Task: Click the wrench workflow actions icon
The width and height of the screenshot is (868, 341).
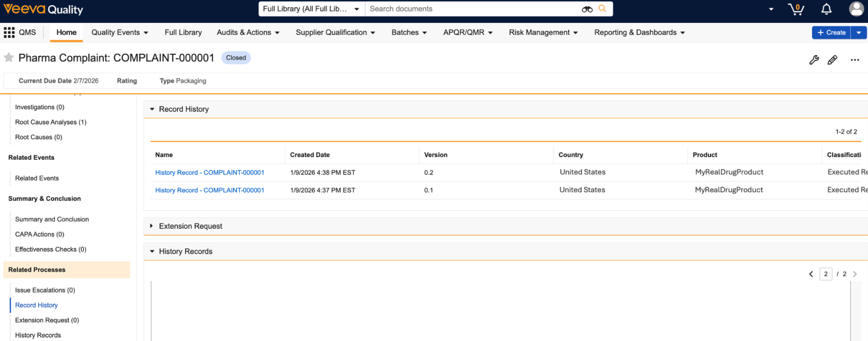Action: [x=814, y=60]
